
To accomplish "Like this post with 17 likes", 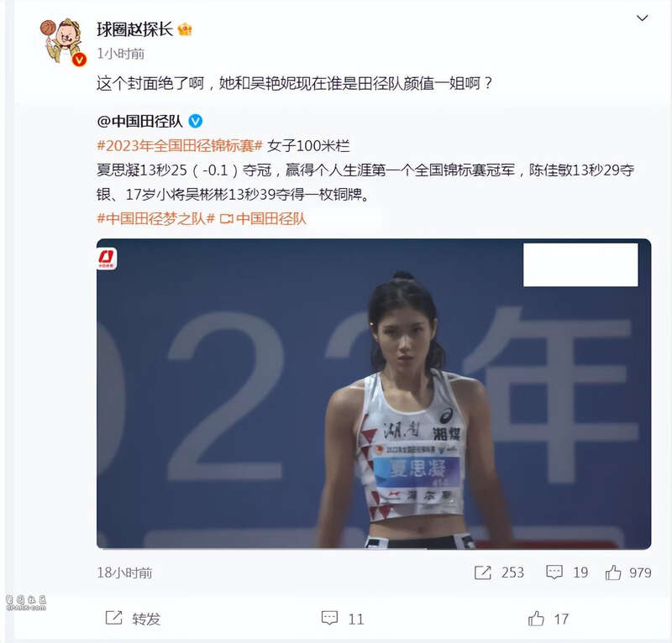I will (549, 618).
